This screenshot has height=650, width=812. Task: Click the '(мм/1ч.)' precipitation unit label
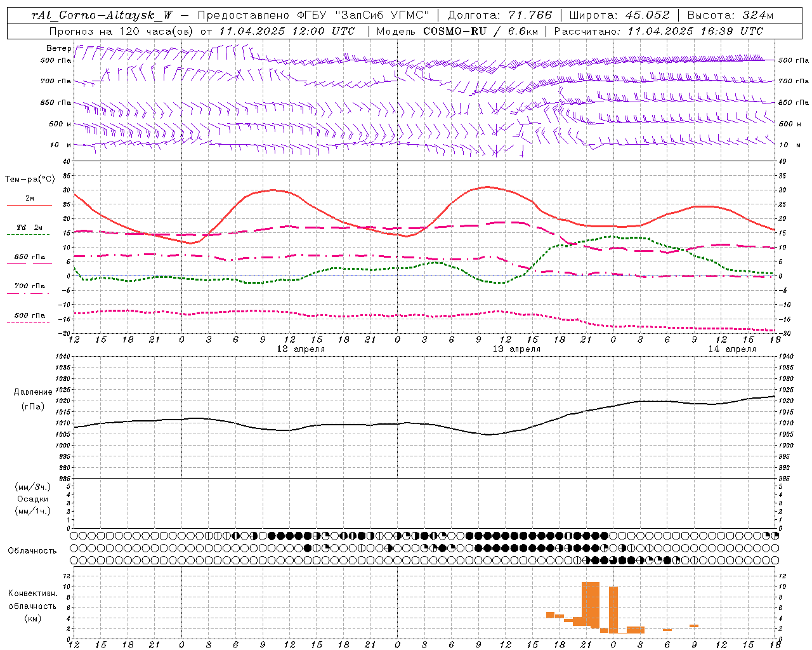coord(33,511)
